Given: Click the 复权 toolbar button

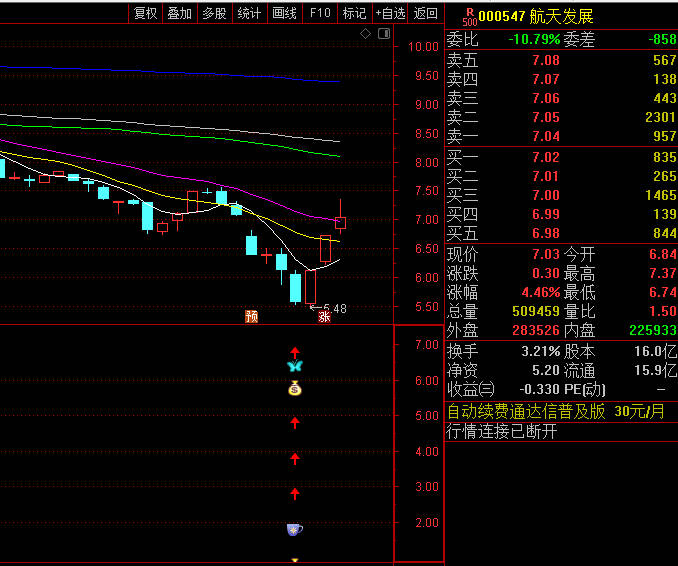Looking at the screenshot, I should (x=145, y=13).
